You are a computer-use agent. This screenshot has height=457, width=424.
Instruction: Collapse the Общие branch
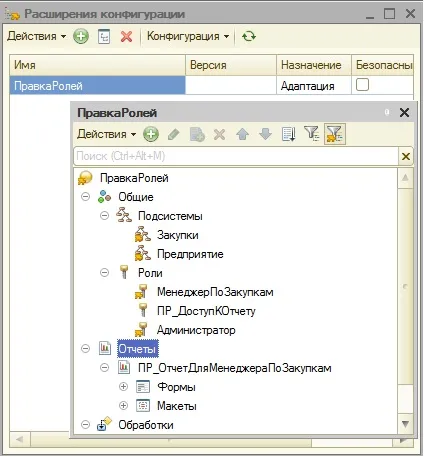85,197
